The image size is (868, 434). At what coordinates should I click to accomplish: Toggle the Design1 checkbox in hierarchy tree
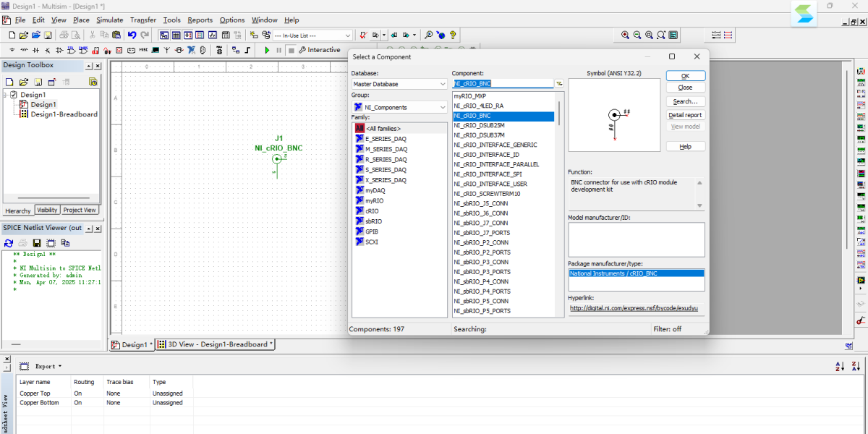(14, 95)
